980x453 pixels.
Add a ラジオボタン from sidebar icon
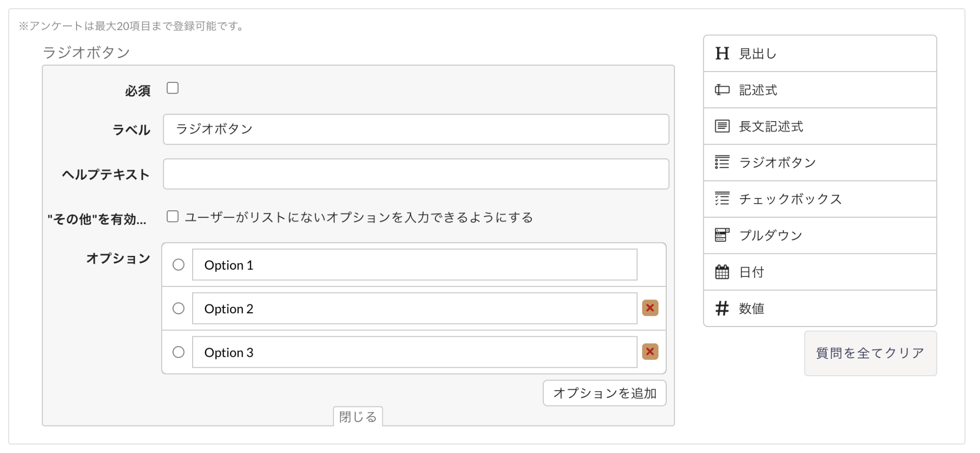[722, 162]
